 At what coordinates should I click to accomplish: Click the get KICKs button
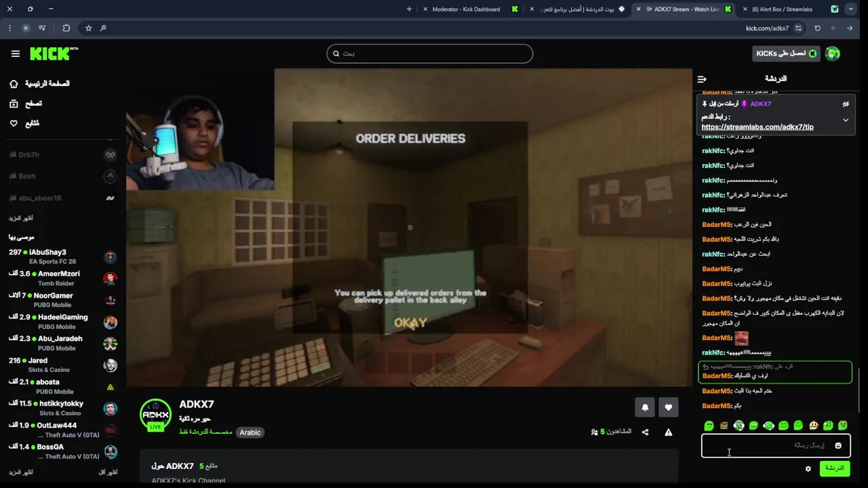click(x=787, y=54)
